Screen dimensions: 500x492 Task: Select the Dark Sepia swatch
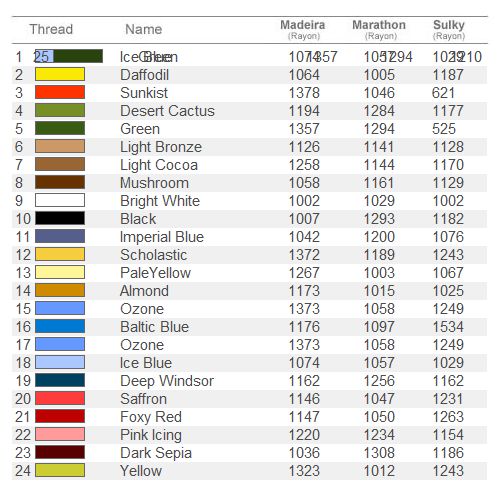tap(60, 452)
